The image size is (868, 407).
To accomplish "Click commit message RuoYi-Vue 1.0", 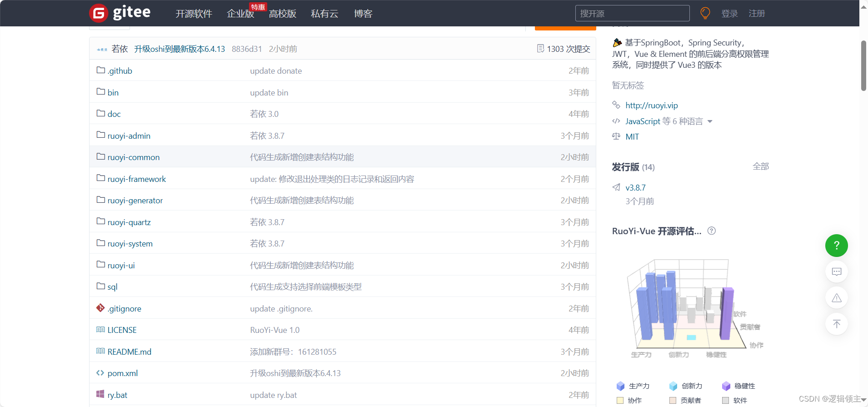I will 275,330.
